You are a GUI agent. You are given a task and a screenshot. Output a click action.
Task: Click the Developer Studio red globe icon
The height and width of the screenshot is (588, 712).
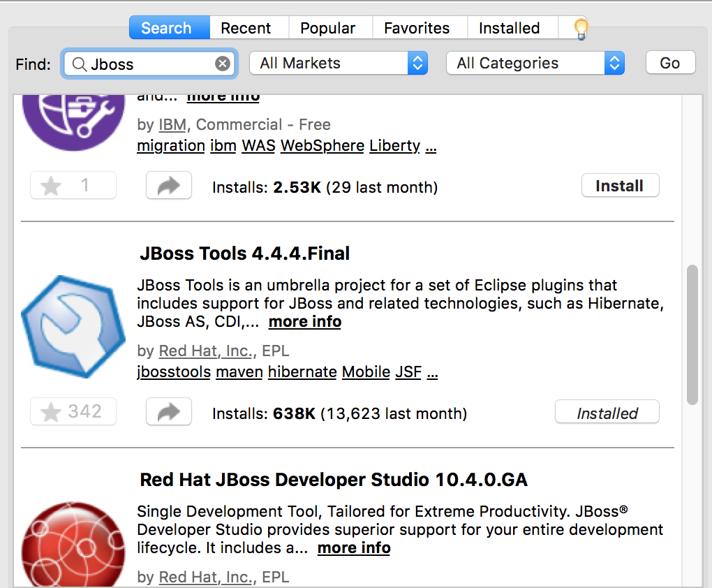pos(73,545)
